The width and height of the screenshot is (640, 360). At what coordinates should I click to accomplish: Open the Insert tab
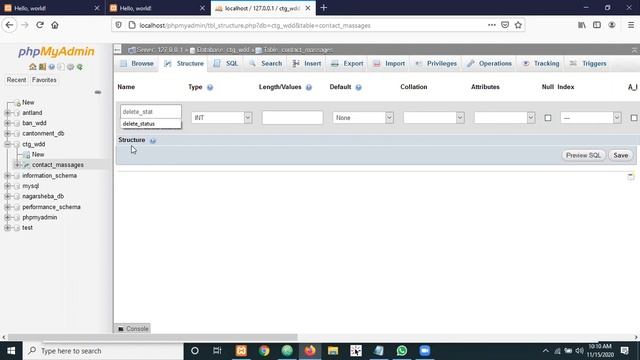(307, 64)
